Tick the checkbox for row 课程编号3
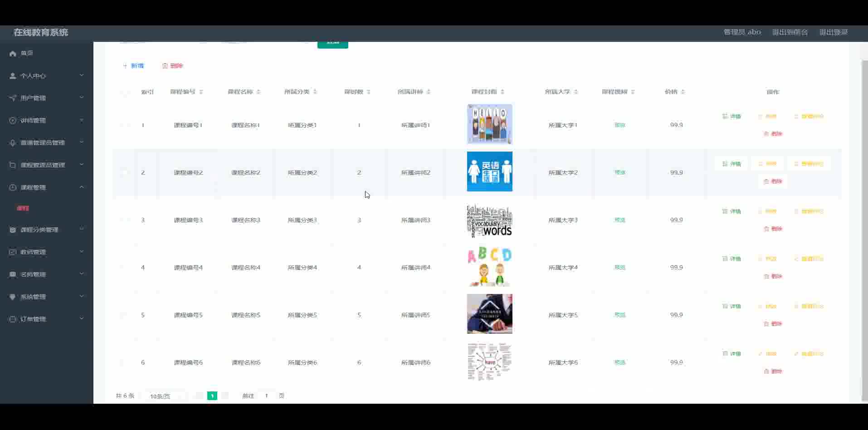Viewport: 868px width, 430px height. (x=124, y=220)
